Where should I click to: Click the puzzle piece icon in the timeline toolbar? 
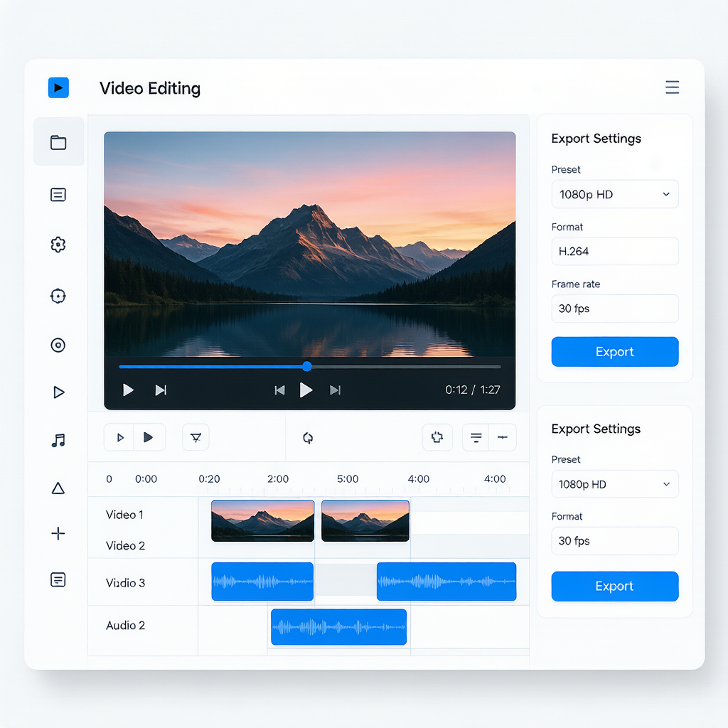[x=437, y=437]
